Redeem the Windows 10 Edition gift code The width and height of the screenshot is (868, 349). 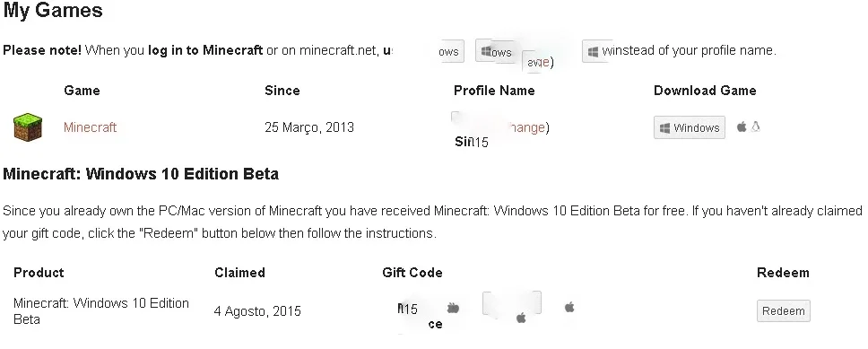(x=784, y=310)
